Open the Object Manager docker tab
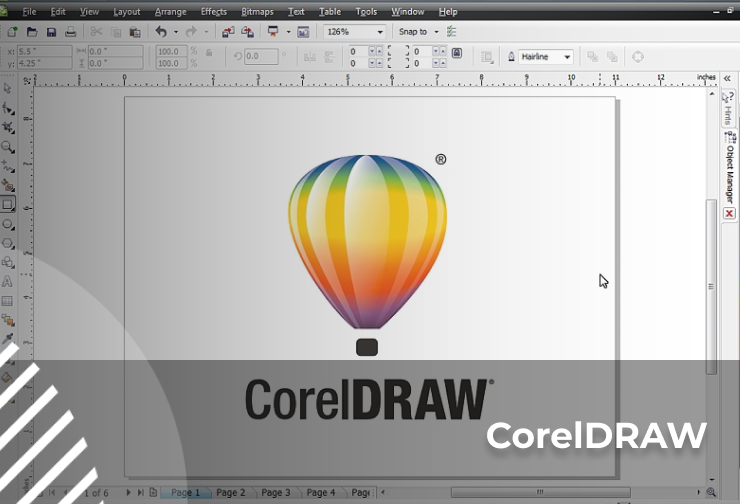 coord(729,174)
